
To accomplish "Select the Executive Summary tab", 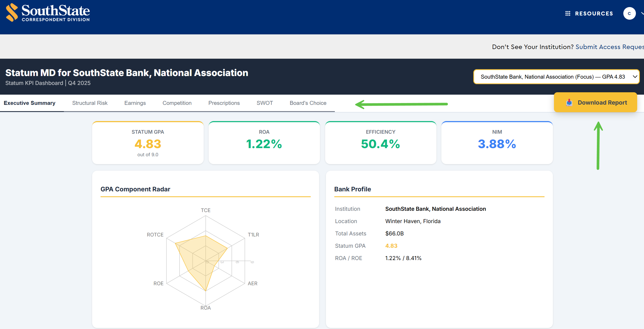I will pos(30,103).
